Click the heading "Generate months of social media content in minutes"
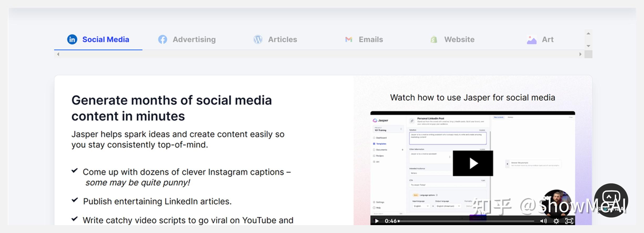 point(172,108)
